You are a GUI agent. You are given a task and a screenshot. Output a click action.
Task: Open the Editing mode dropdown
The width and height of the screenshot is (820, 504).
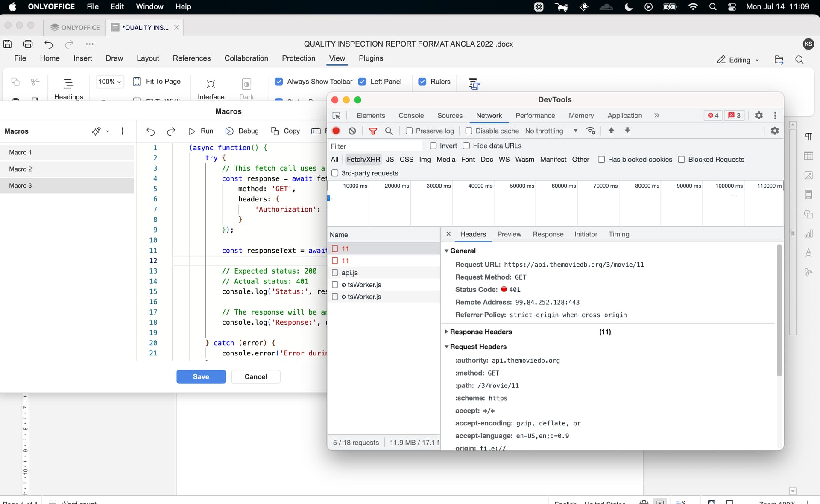click(738, 60)
